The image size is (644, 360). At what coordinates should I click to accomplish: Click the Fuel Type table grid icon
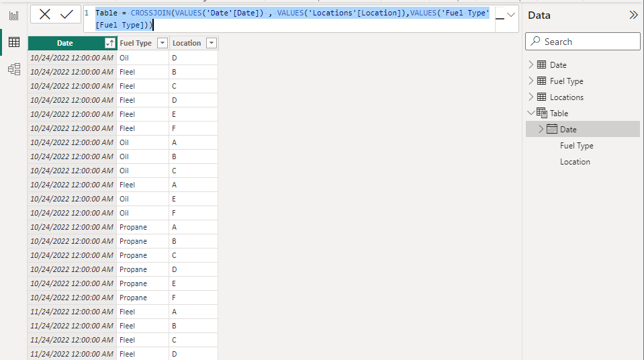[x=542, y=81]
